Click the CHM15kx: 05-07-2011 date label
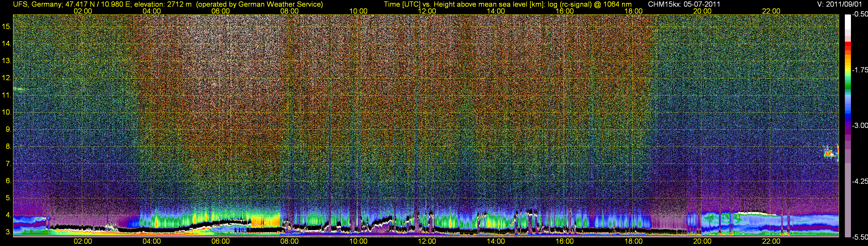The height and width of the screenshot is (246, 868). tap(684, 4)
